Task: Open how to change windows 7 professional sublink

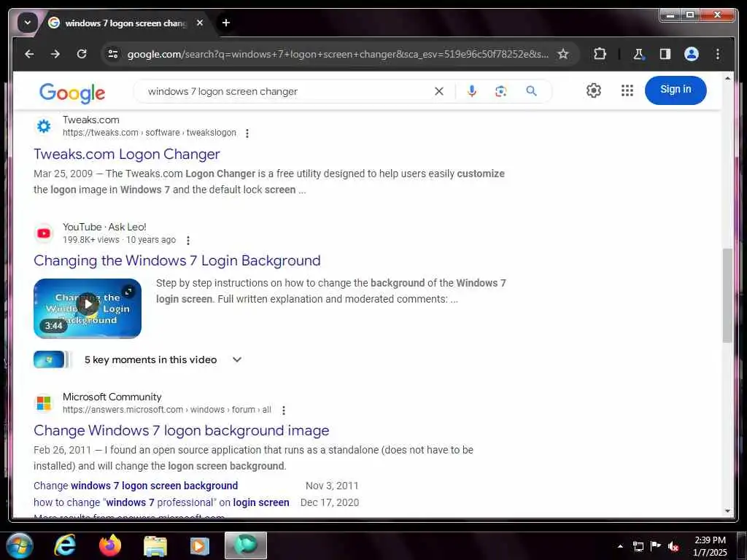Action: tap(161, 502)
